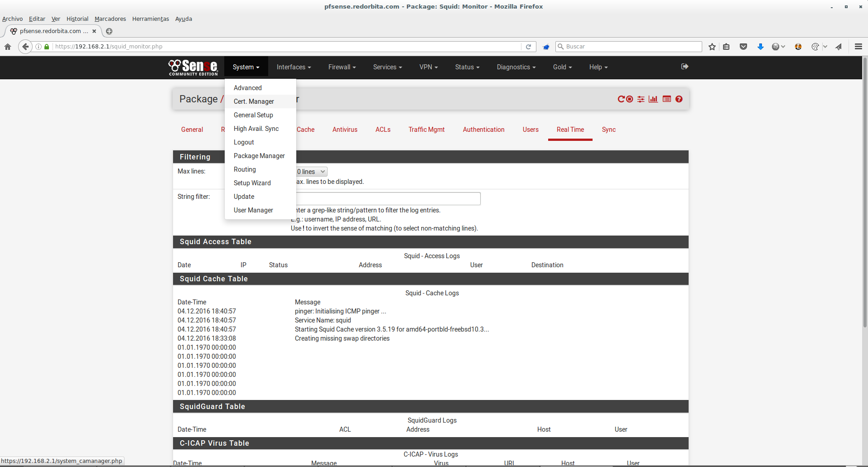
Task: Stop the Squid service using the stop icon
Action: click(x=630, y=99)
